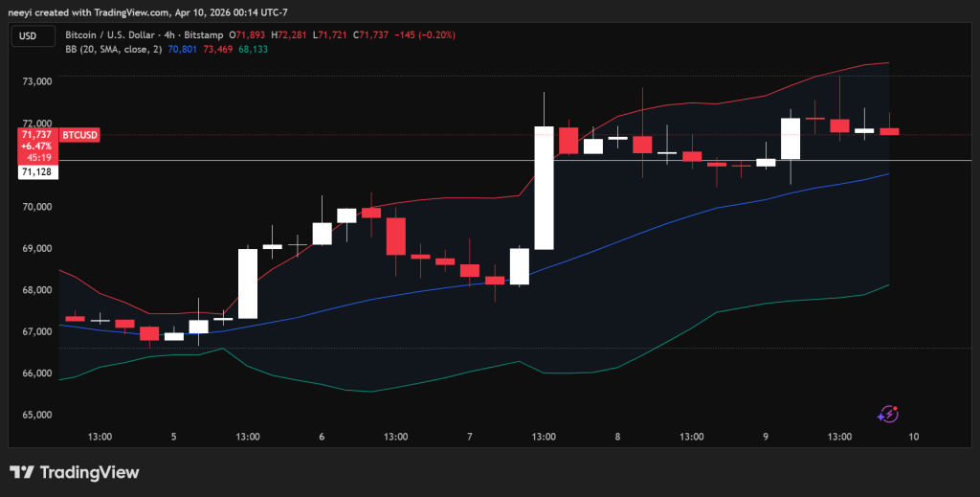Click the red BTCUSD price label tag

point(79,135)
